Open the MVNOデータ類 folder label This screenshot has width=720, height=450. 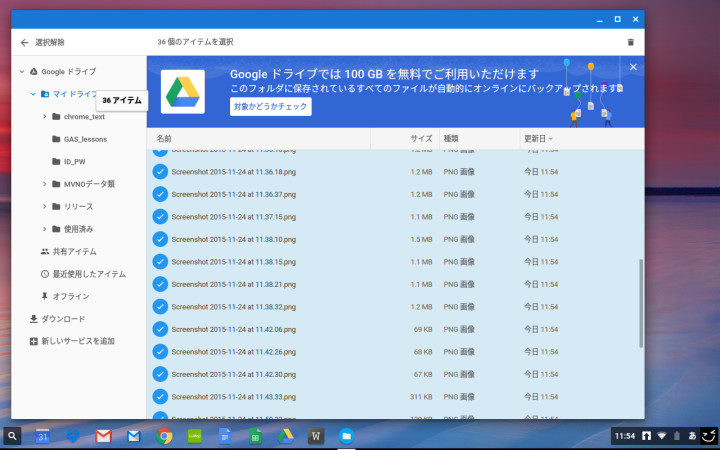click(x=89, y=184)
